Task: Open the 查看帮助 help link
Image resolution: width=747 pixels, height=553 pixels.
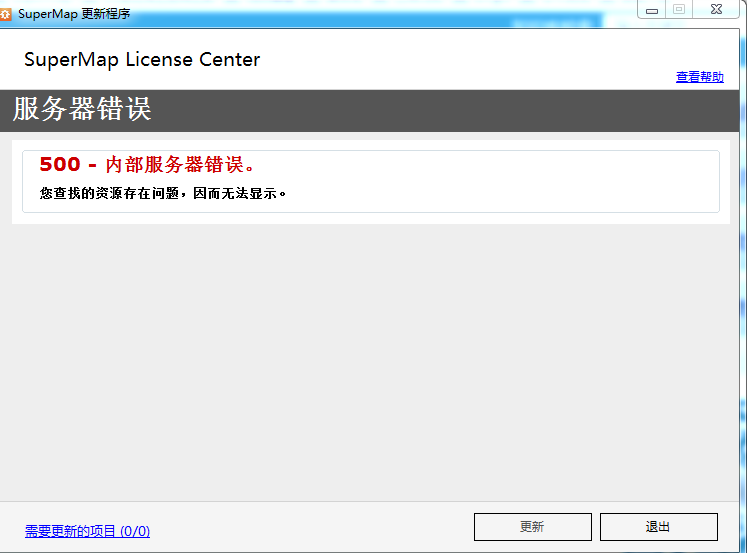Action: pyautogui.click(x=699, y=77)
